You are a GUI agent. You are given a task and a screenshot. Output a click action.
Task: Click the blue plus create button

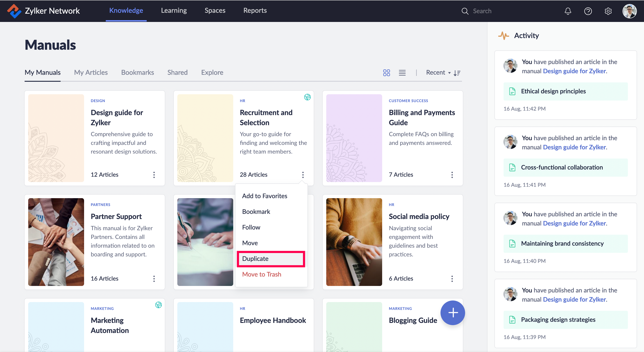click(x=453, y=313)
